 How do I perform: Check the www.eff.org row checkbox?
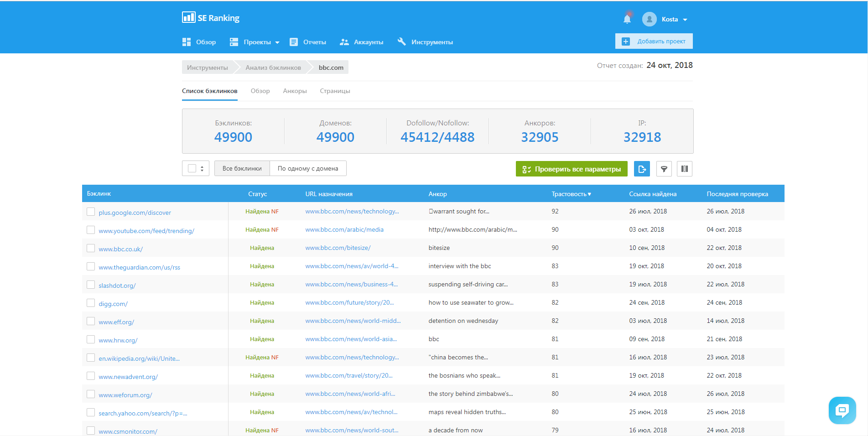click(x=91, y=321)
